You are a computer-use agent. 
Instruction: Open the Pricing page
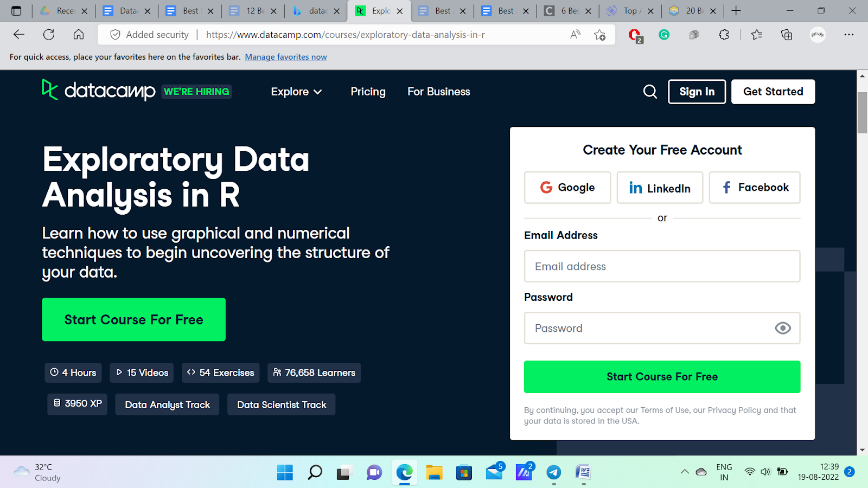pyautogui.click(x=368, y=92)
